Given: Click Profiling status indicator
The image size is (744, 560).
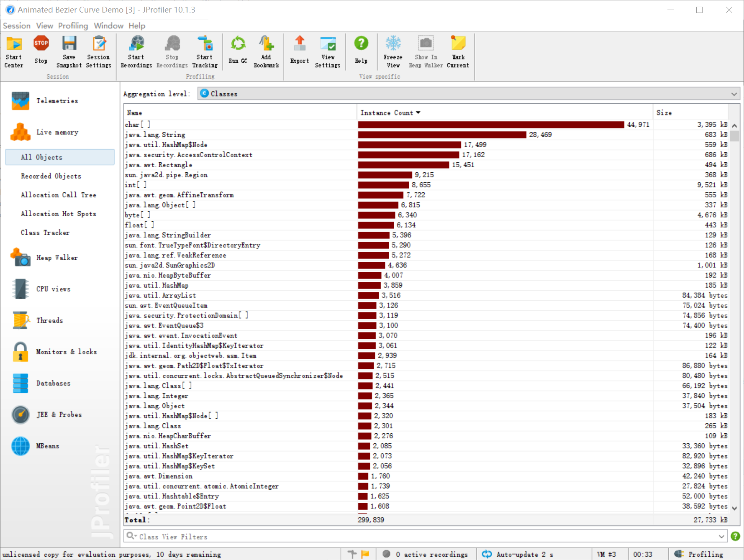Looking at the screenshot, I should point(699,554).
